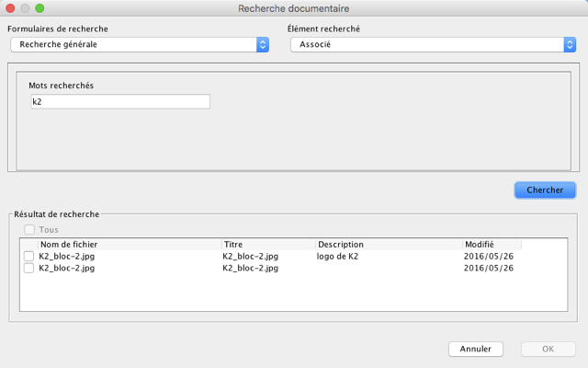Maximize the window with the green button

40,7
